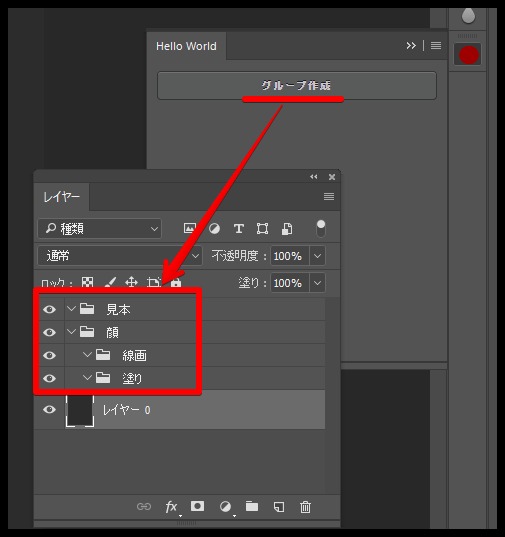Select the レイヤー 0 layer name
The height and width of the screenshot is (537, 505).
tap(126, 410)
